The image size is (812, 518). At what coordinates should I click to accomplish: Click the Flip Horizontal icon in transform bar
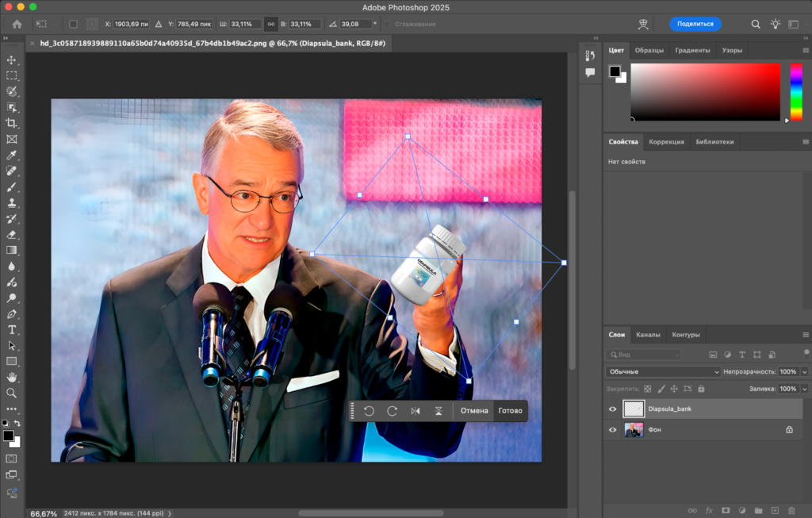(416, 411)
